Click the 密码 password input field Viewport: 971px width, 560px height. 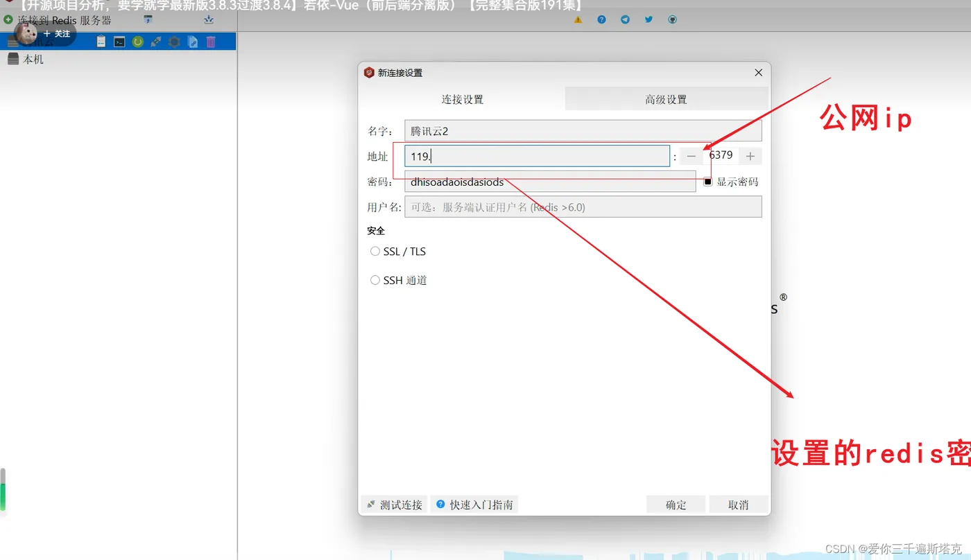coord(550,182)
